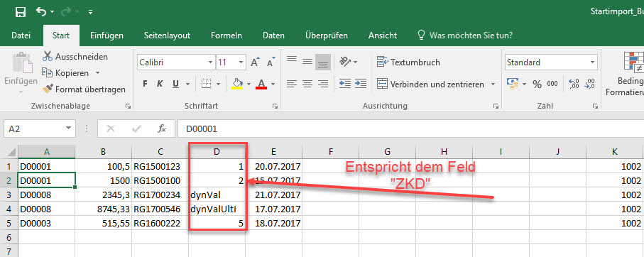This screenshot has height=257, width=644.
Task: Click the Undo arrow icon
Action: (41, 11)
